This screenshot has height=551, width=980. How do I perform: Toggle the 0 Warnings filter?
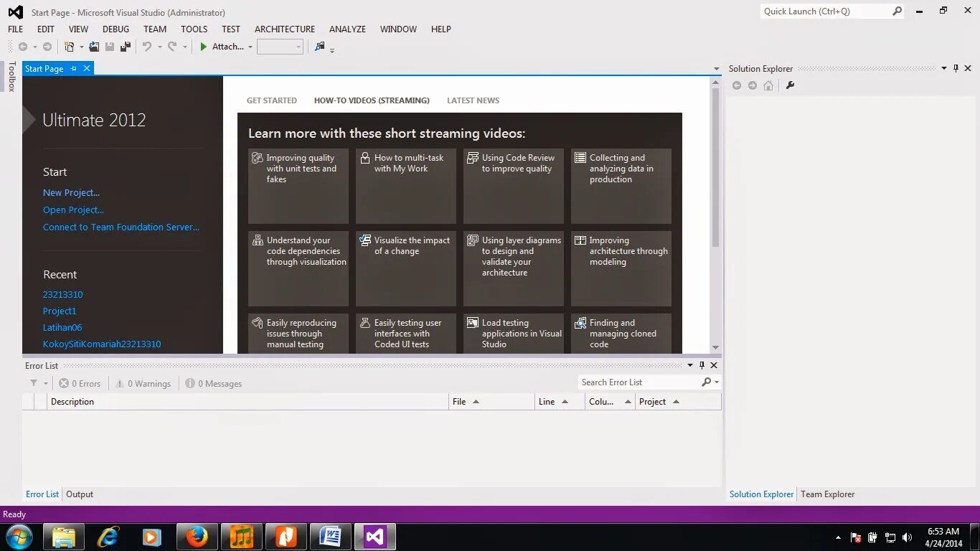tap(143, 384)
